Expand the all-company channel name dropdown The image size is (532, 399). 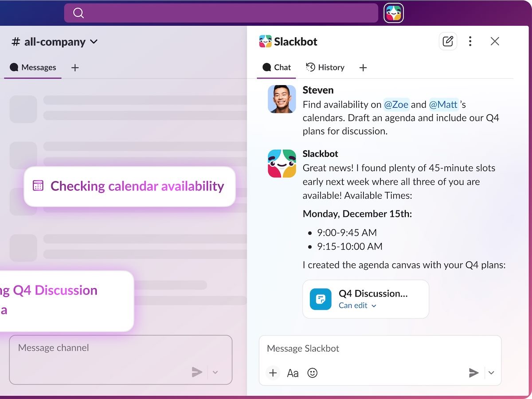pos(94,41)
